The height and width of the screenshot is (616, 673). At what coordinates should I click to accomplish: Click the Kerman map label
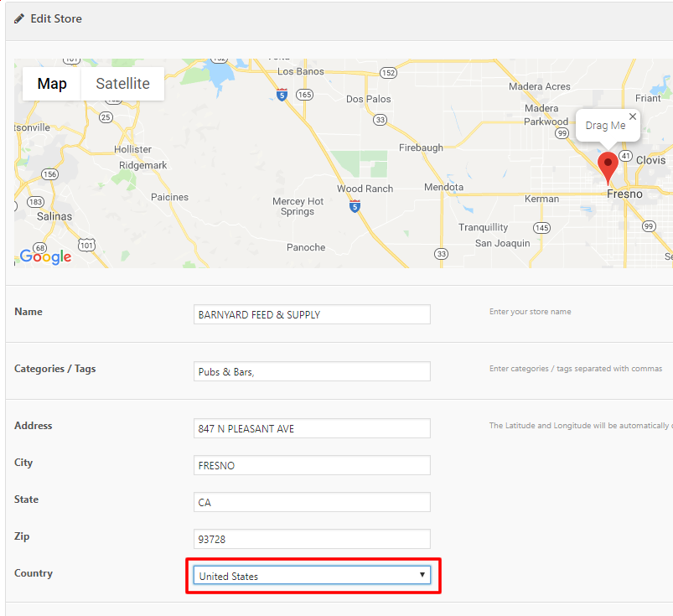[x=541, y=199]
